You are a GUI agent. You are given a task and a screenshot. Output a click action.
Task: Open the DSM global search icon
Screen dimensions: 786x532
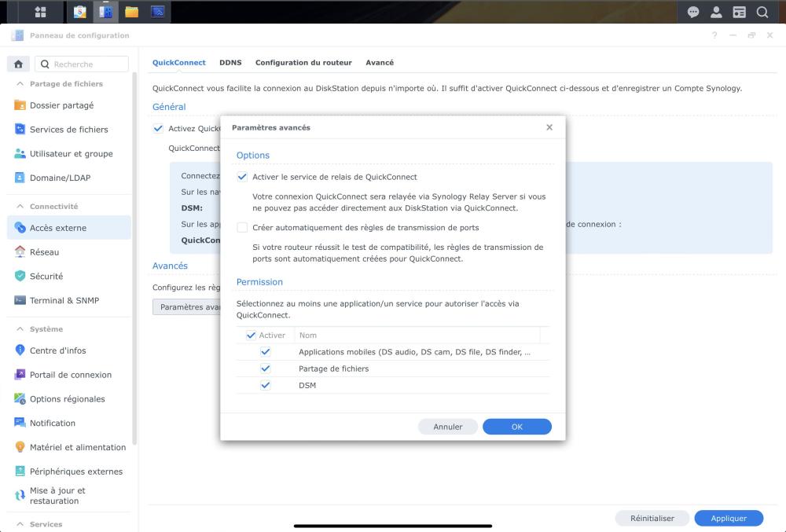tap(762, 12)
